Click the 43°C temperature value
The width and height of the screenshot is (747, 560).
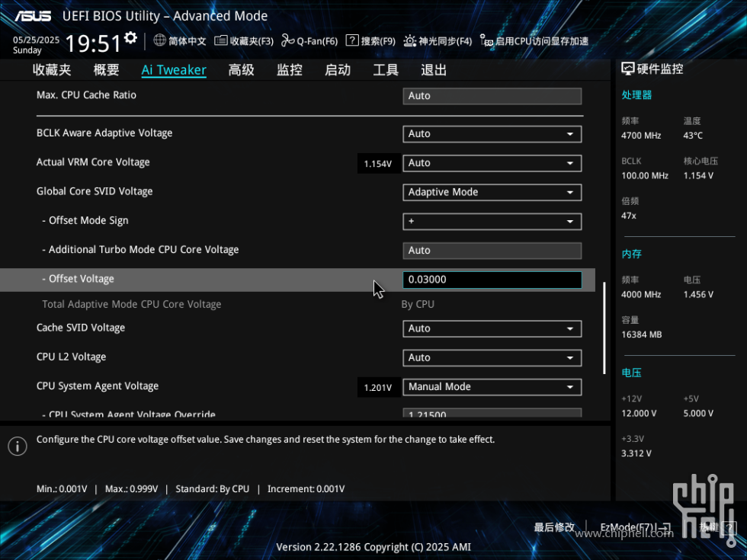(693, 136)
